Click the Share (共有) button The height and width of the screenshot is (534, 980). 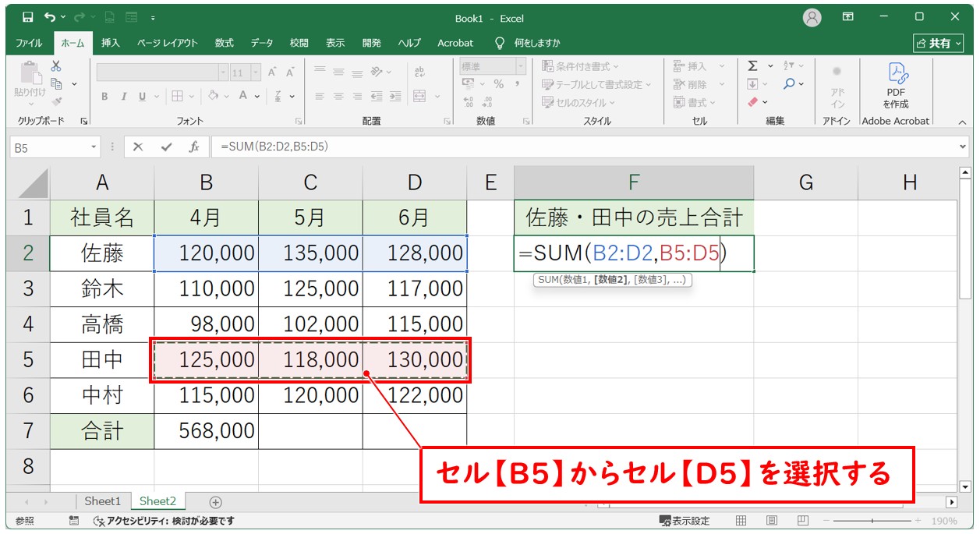point(939,43)
